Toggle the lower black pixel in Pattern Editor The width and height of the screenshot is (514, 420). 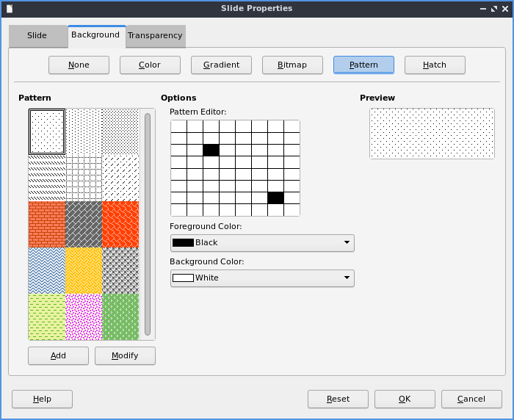point(275,198)
